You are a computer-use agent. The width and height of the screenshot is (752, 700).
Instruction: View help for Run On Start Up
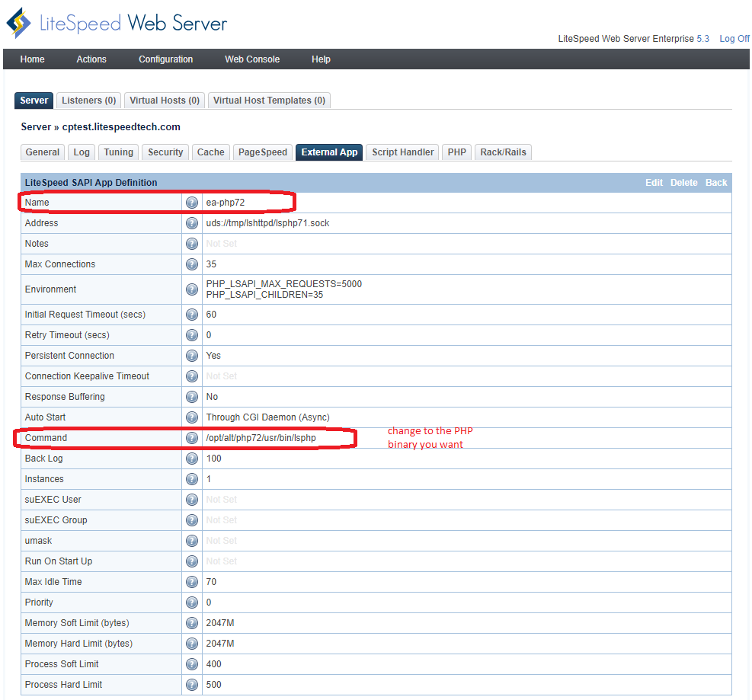(x=192, y=561)
